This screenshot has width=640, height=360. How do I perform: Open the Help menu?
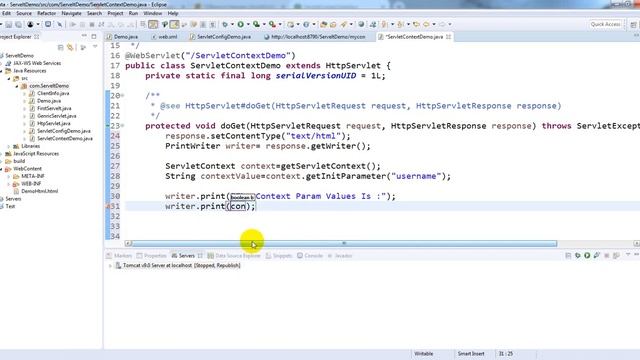point(173,13)
